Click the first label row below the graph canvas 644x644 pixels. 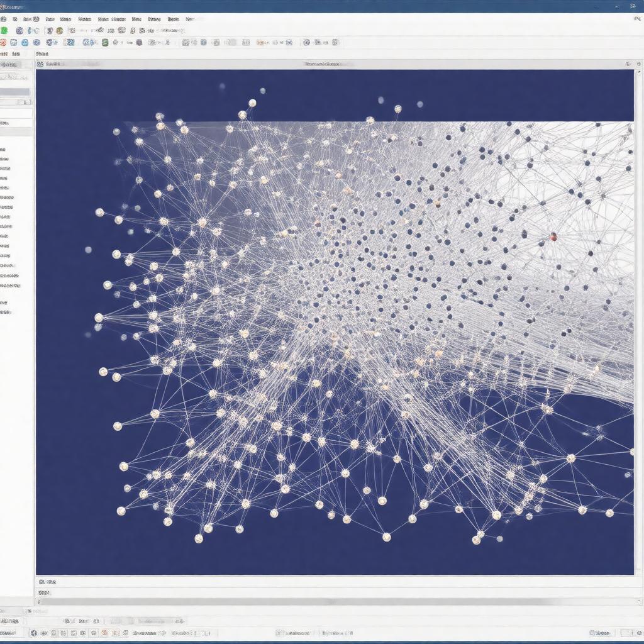pos(48,582)
